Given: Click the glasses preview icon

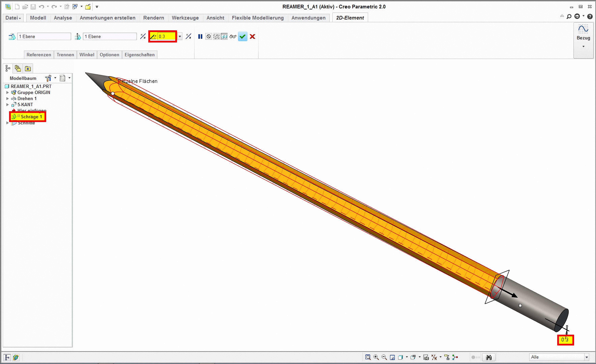Looking at the screenshot, I should point(233,37).
